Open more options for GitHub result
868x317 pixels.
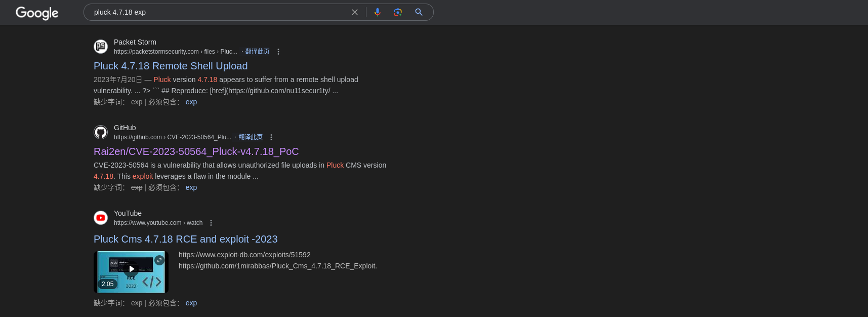pyautogui.click(x=271, y=137)
